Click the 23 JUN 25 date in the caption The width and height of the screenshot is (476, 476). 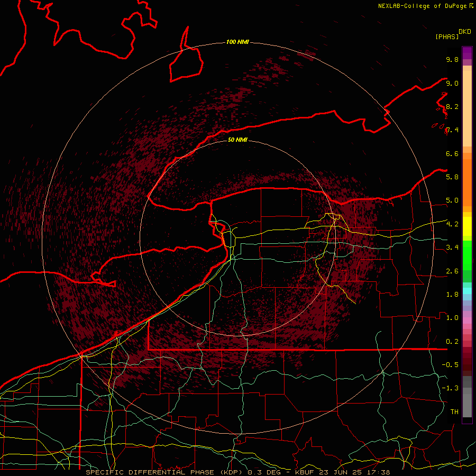point(340,472)
